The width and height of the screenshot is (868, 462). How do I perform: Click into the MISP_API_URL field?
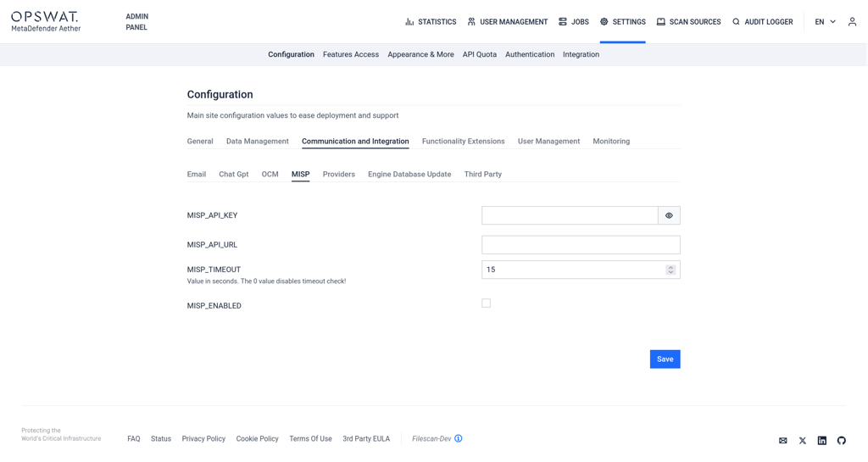581,245
